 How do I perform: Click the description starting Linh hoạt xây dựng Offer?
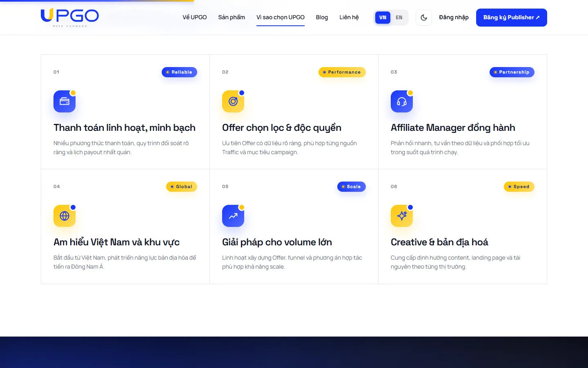292,262
